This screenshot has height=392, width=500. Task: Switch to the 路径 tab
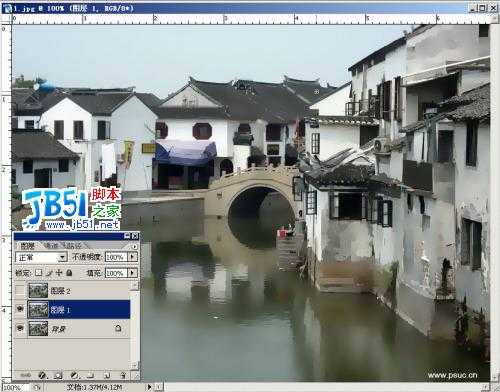[73, 246]
